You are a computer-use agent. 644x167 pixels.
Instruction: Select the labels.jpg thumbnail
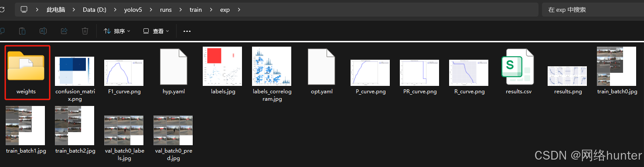(222, 66)
